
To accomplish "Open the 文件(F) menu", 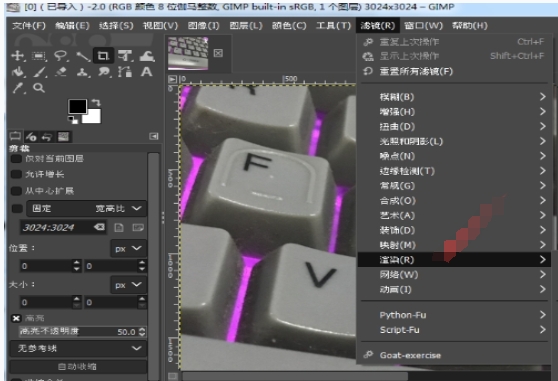I will [x=29, y=26].
